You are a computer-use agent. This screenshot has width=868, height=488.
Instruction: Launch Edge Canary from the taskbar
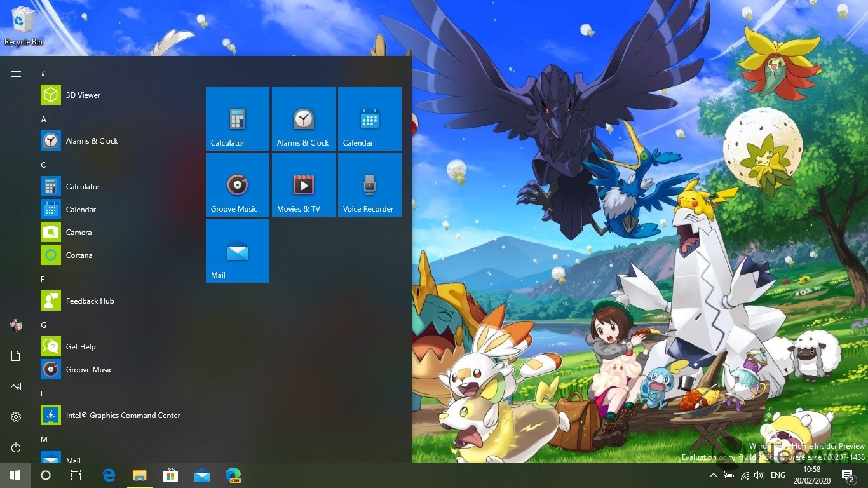click(x=233, y=475)
